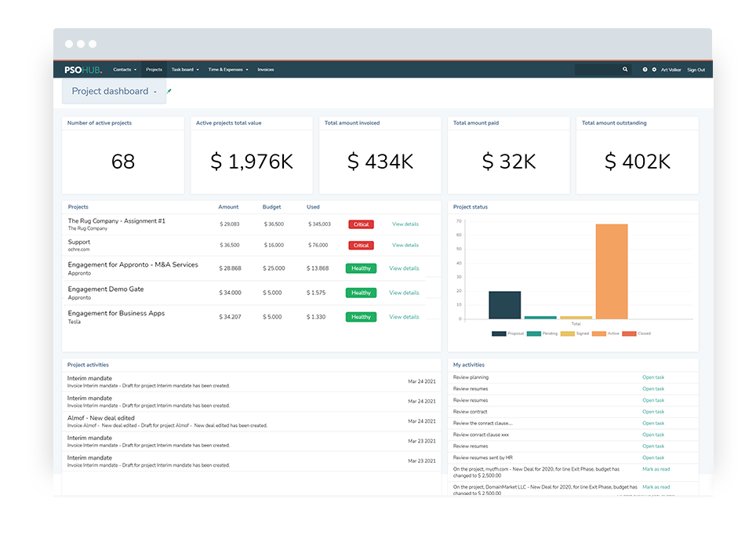Go to the Projects menu item

[x=154, y=70]
